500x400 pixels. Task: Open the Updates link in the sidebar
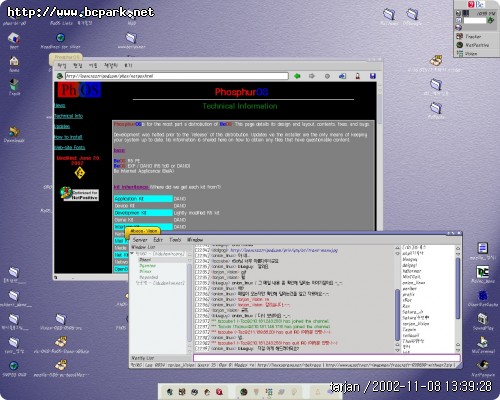pos(62,126)
